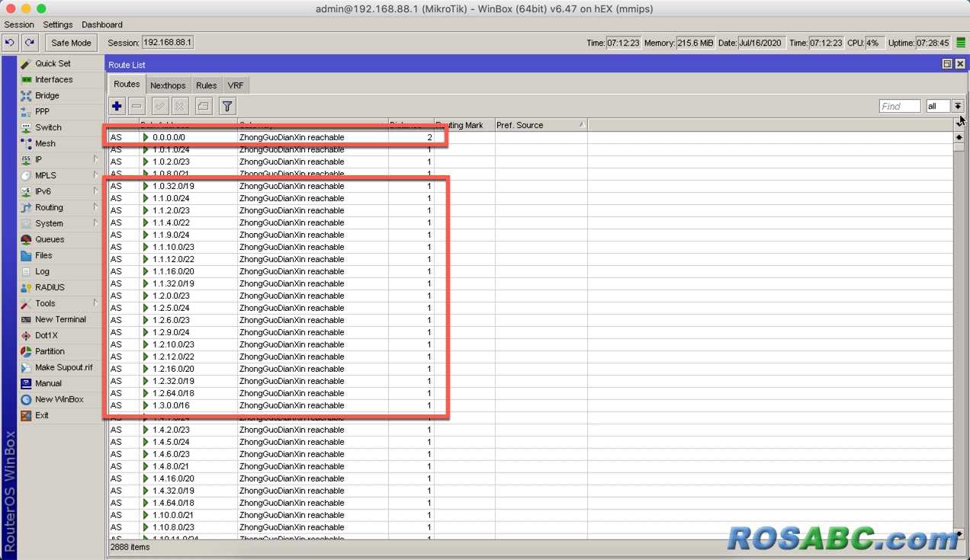Open the Manual
The width and height of the screenshot is (970, 560).
click(48, 384)
